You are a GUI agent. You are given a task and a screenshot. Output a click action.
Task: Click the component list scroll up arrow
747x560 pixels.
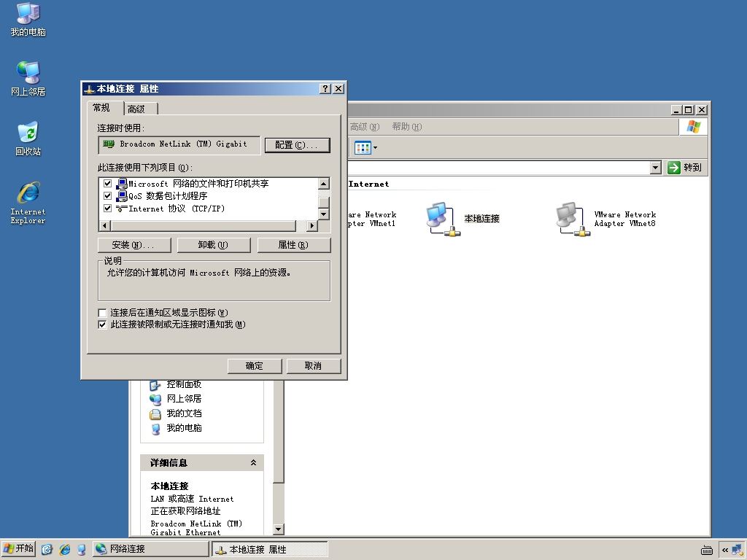tap(324, 184)
